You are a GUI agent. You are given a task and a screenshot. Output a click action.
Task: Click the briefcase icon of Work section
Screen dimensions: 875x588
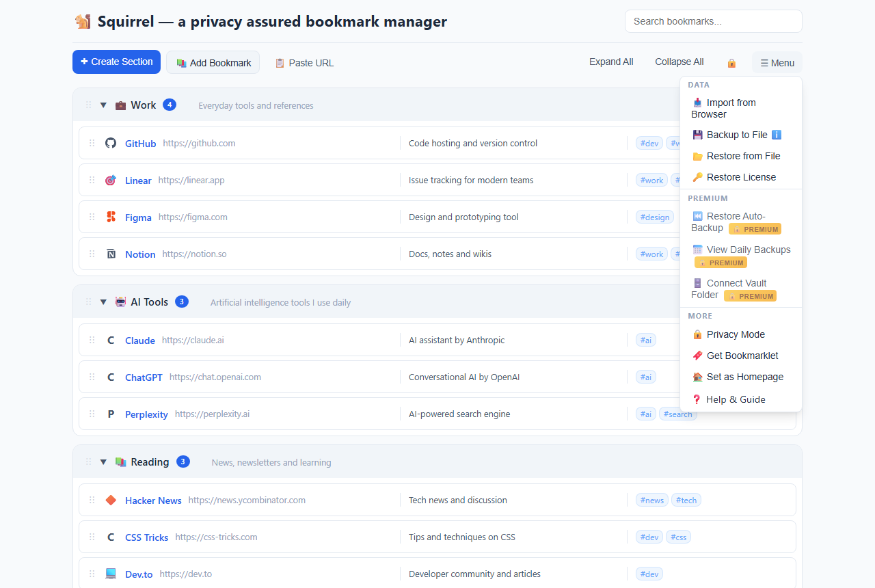tap(120, 105)
